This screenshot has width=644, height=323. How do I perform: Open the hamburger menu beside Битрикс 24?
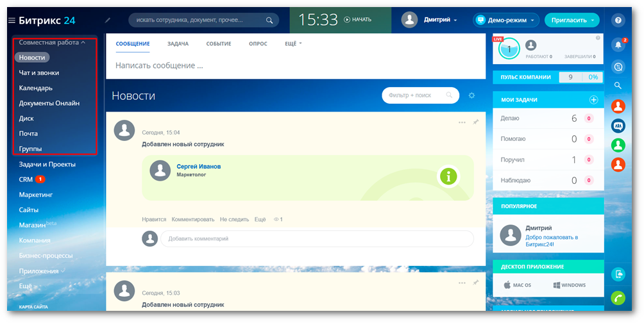tap(12, 21)
